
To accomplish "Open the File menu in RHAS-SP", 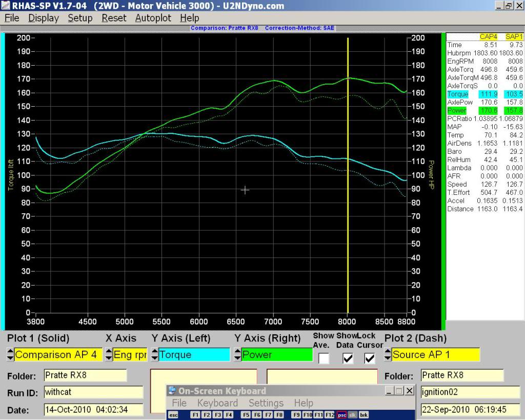I will point(12,18).
